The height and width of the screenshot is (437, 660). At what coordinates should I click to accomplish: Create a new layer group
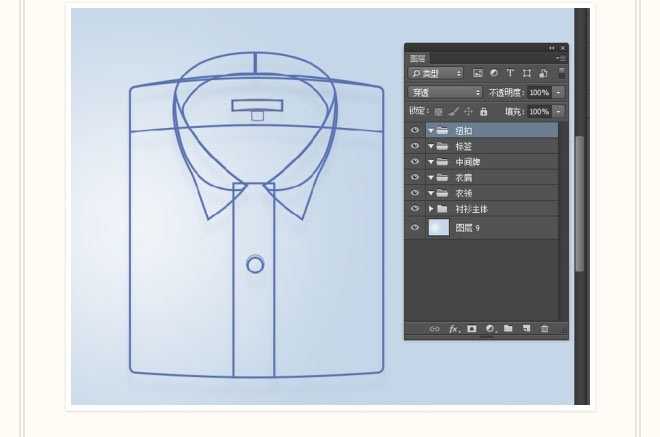(508, 328)
